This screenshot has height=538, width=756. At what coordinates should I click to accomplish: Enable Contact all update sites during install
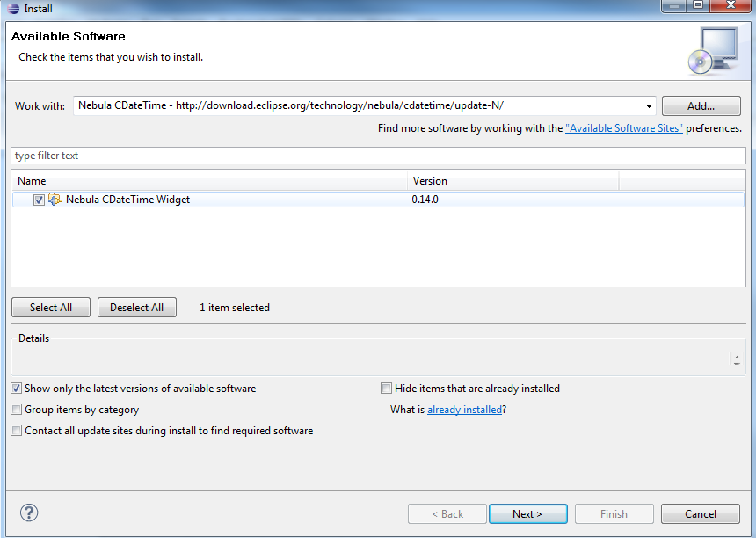[17, 431]
